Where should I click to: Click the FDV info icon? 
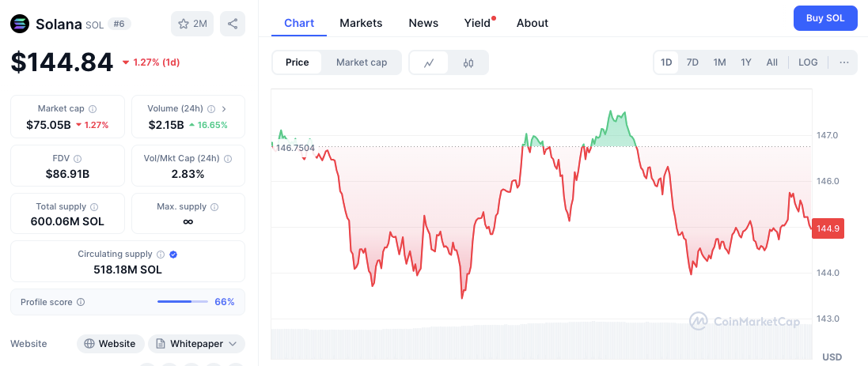78,159
